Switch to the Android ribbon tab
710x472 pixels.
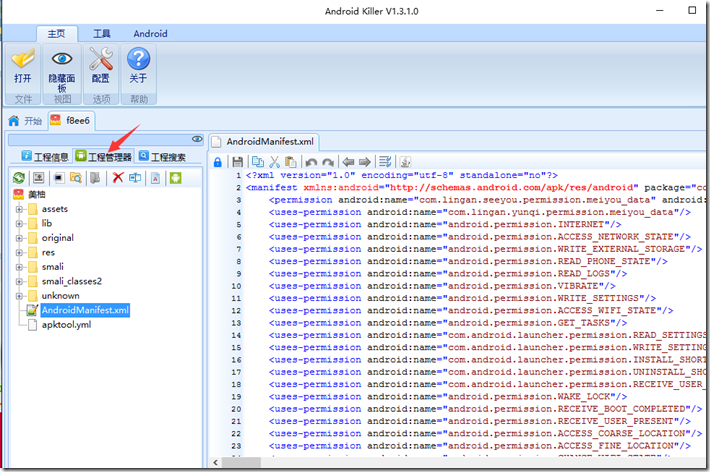tap(150, 34)
